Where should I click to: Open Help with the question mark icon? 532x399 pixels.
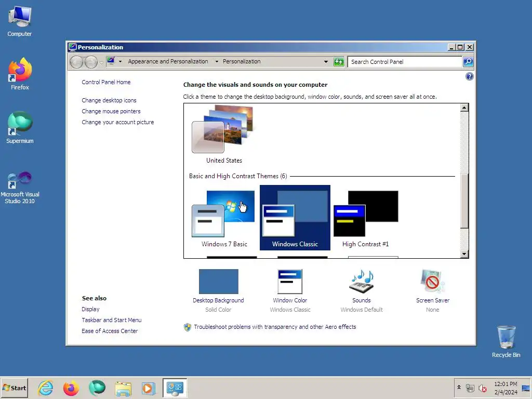tap(470, 76)
